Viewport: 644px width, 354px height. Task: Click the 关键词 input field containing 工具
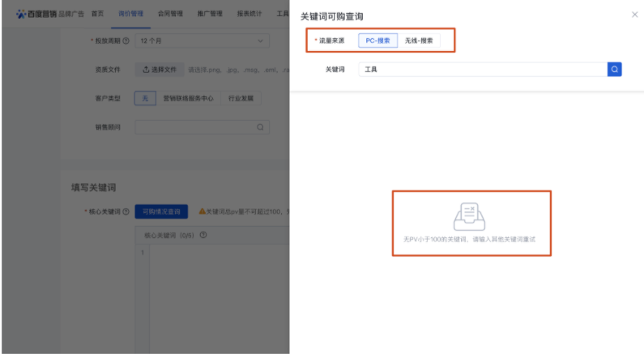pos(483,70)
